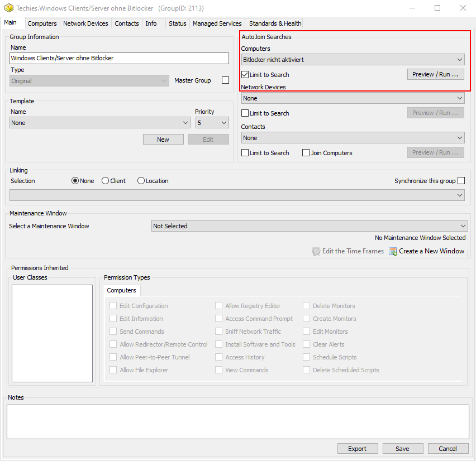Switch to the Network Devices tab

tap(86, 23)
